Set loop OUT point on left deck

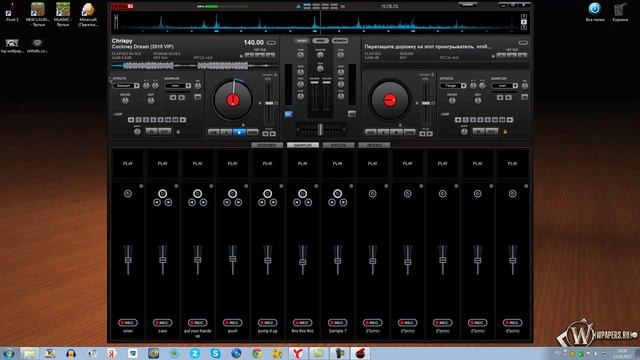[x=164, y=131]
